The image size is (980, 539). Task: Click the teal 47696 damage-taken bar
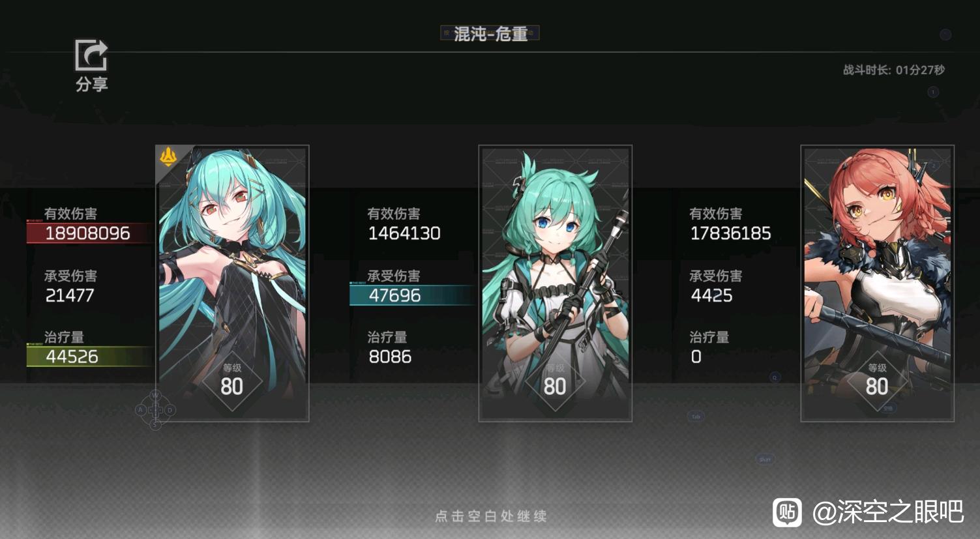(x=413, y=295)
